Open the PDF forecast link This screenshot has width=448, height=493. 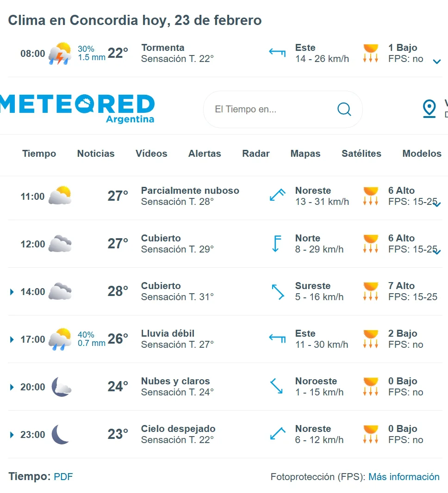(x=63, y=476)
